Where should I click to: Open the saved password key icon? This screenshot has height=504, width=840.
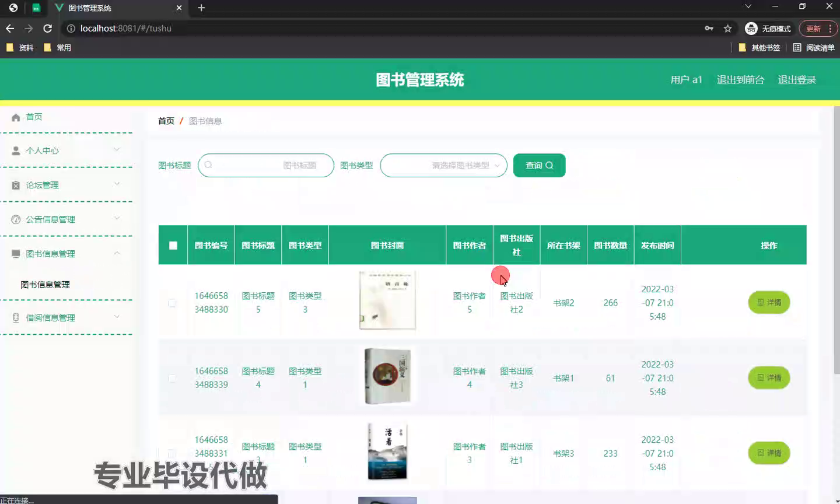coord(709,28)
